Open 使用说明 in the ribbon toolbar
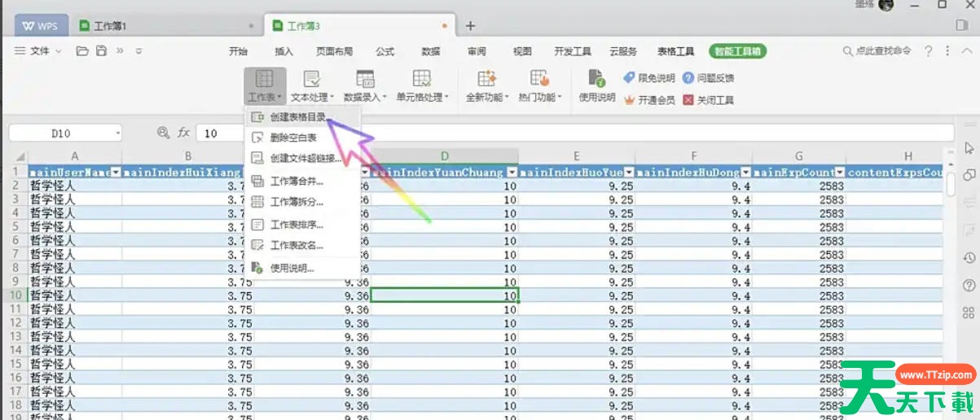This screenshot has width=980, height=420. 597,85
